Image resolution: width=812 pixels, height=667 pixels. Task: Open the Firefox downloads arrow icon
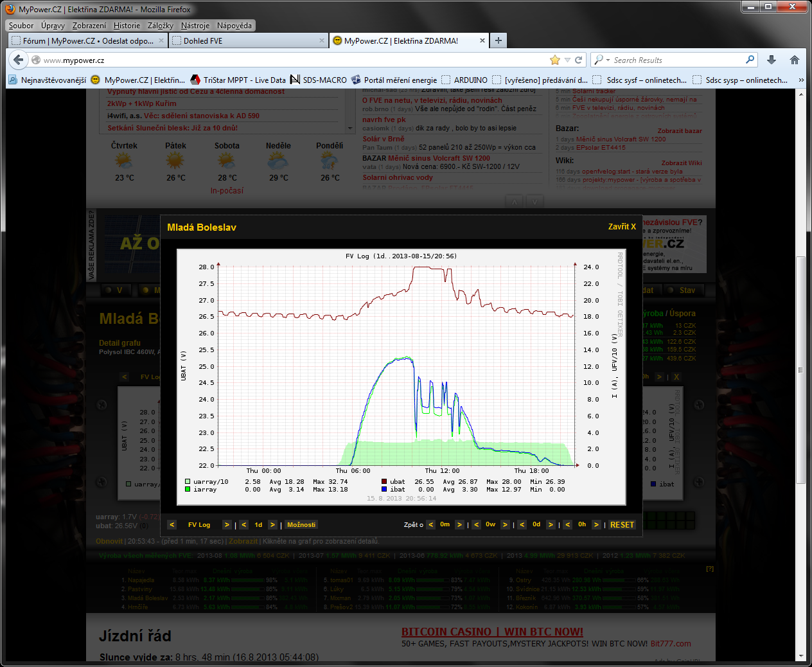pyautogui.click(x=772, y=60)
